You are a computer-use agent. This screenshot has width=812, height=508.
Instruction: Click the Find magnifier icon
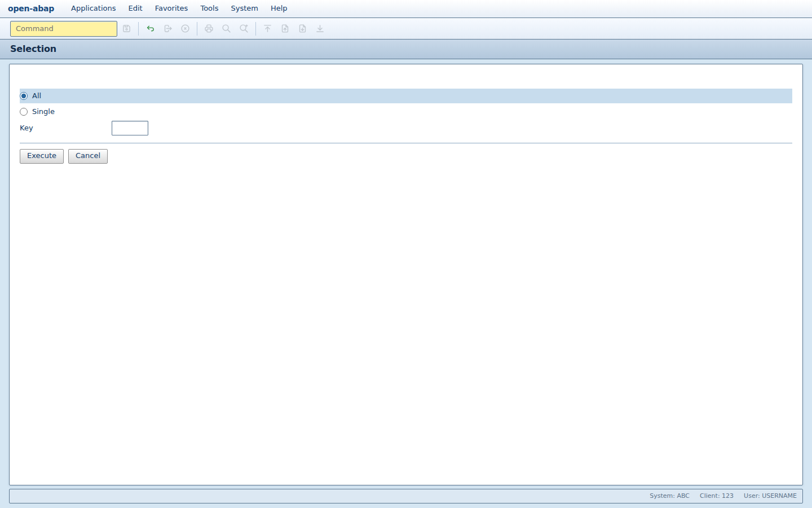coord(227,29)
